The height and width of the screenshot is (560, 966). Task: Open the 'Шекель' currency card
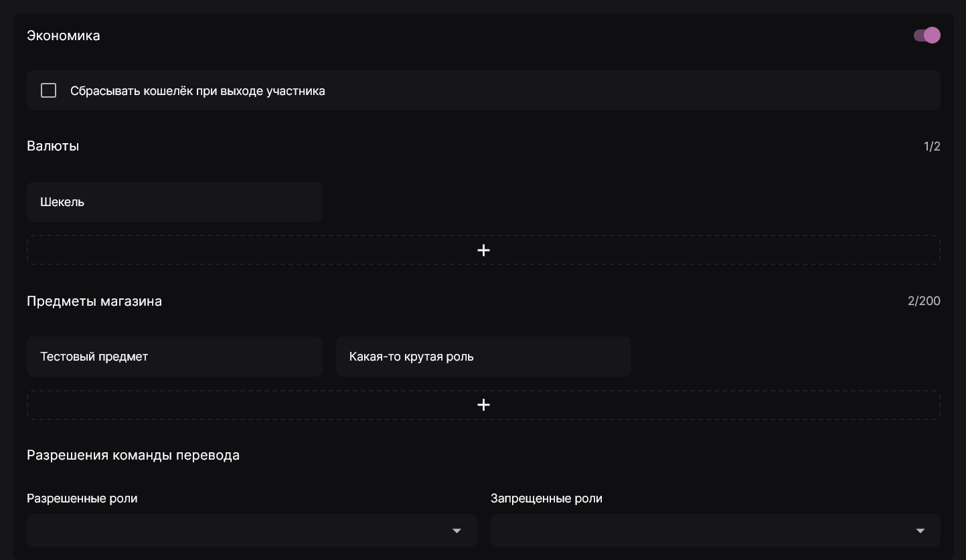[175, 201]
